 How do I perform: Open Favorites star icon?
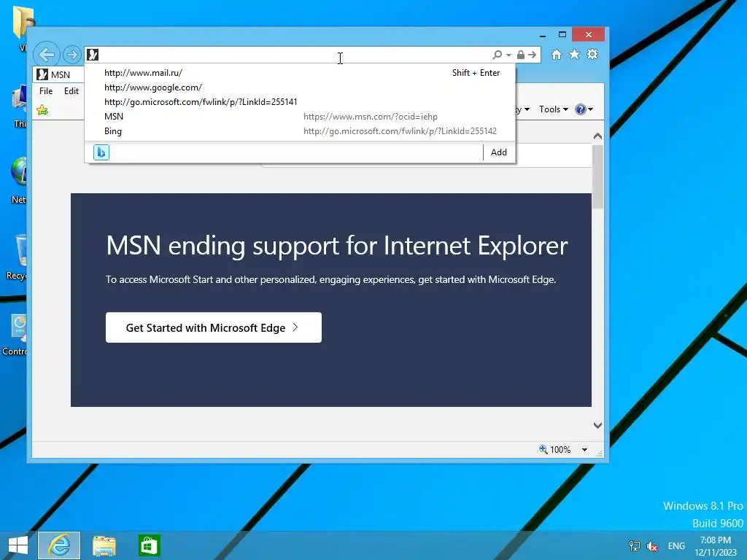[575, 54]
